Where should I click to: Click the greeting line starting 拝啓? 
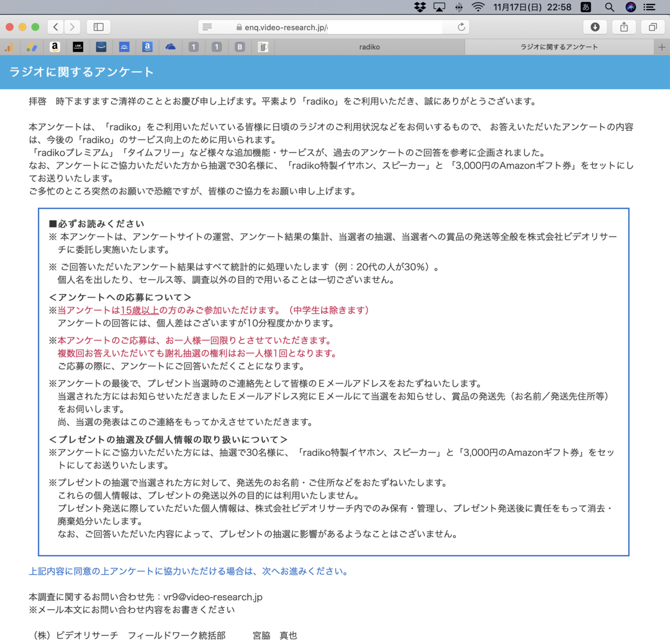click(x=284, y=101)
